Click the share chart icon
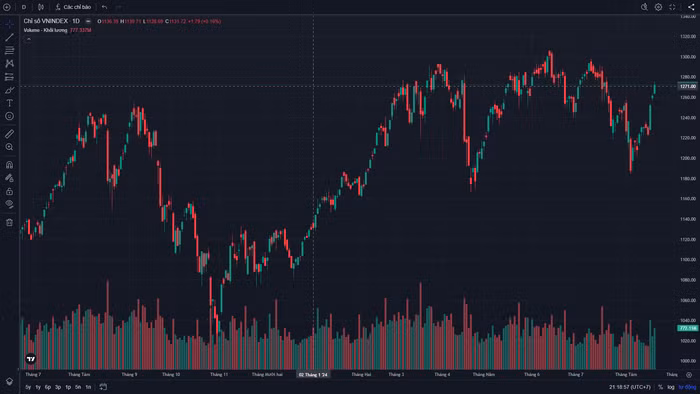The width and height of the screenshot is (700, 394). pyautogui.click(x=691, y=7)
